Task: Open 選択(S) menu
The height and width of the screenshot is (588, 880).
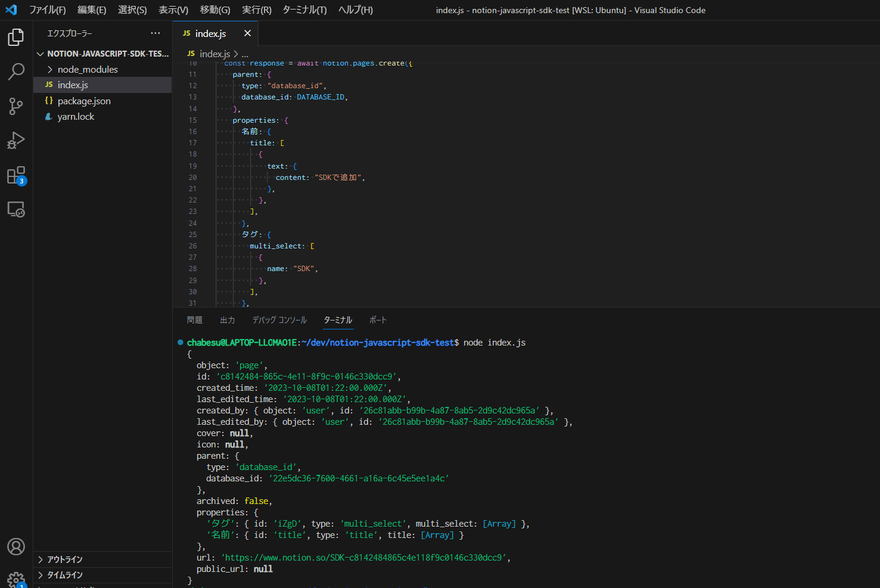Action: pyautogui.click(x=132, y=10)
